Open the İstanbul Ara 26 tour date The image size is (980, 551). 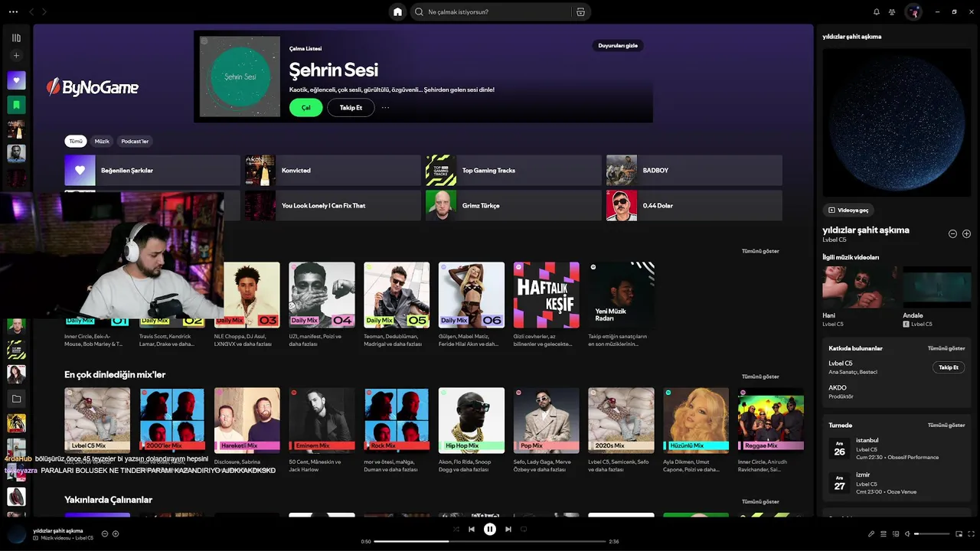click(x=896, y=448)
